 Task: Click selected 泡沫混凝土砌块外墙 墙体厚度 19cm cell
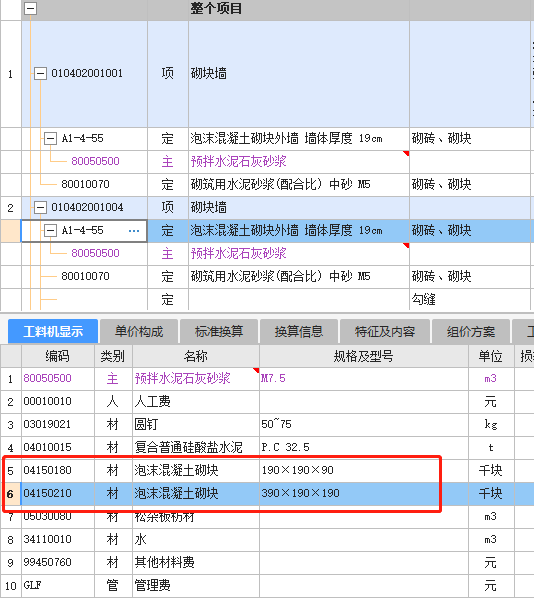click(299, 231)
